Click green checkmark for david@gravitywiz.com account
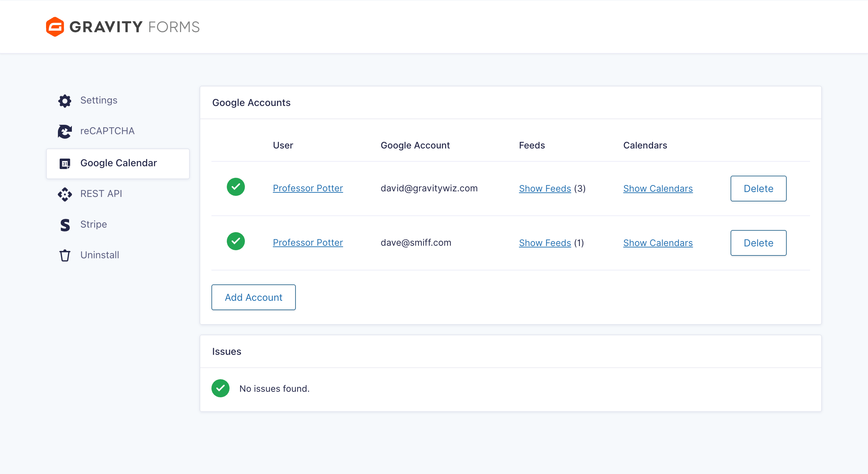 coord(236,187)
